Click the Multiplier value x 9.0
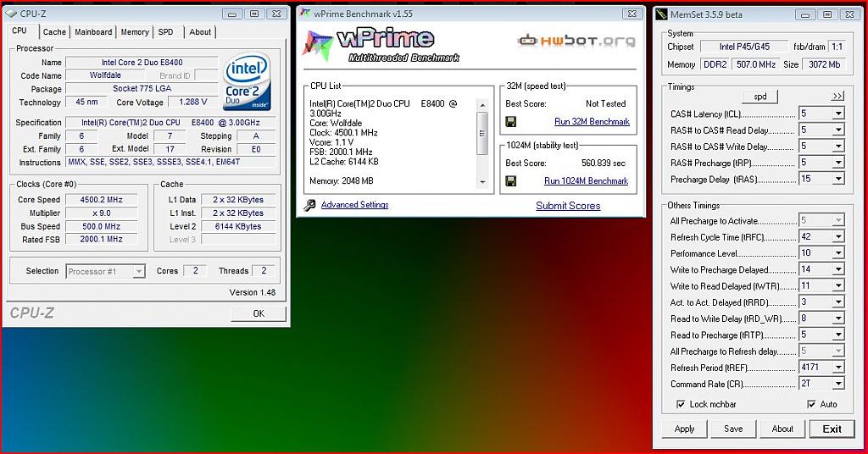Viewport: 868px width, 454px height. (x=102, y=213)
